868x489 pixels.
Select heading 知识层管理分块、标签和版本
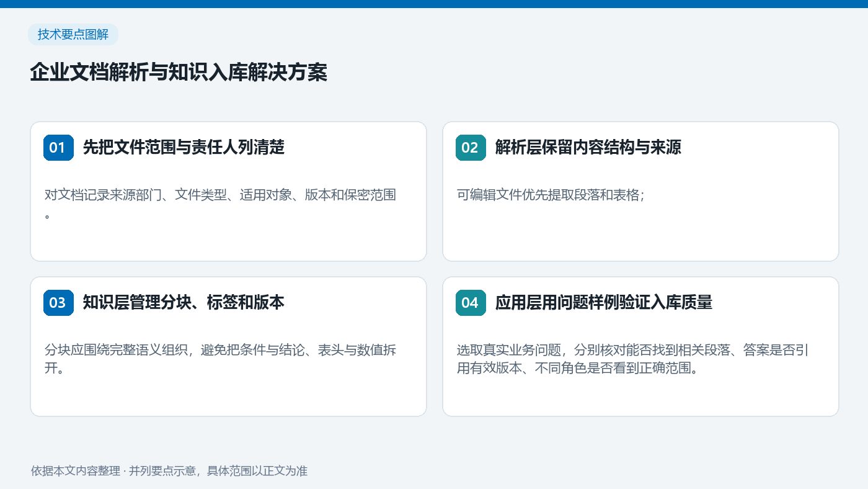tap(184, 303)
